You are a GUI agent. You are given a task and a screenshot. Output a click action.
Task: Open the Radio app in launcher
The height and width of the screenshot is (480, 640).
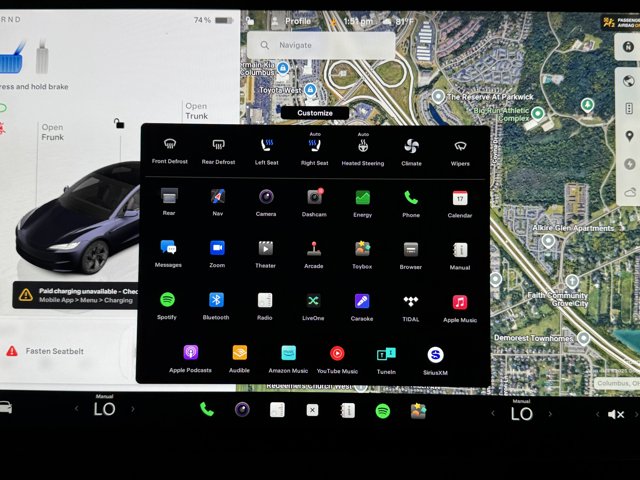coord(264,307)
